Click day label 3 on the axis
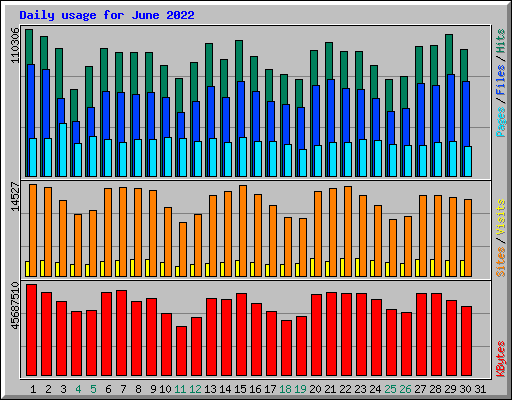Viewport: 512px width, 400px height. pyautogui.click(x=63, y=389)
